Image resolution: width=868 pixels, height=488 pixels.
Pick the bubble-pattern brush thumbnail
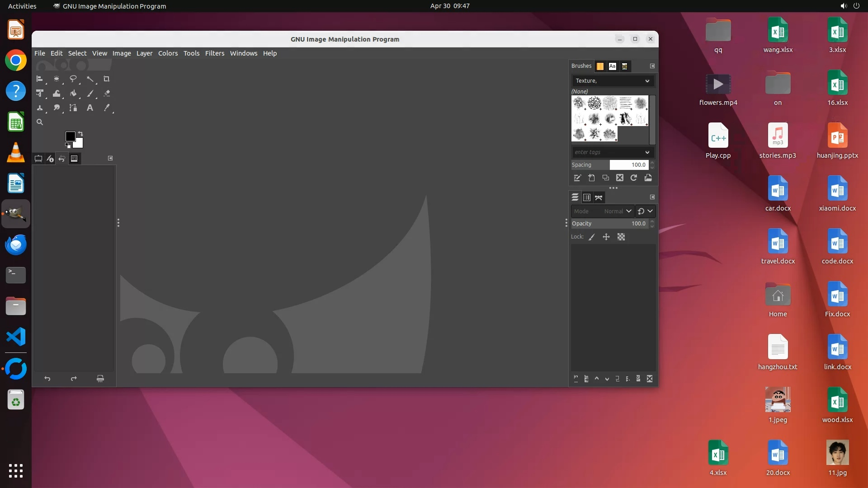pyautogui.click(x=594, y=103)
